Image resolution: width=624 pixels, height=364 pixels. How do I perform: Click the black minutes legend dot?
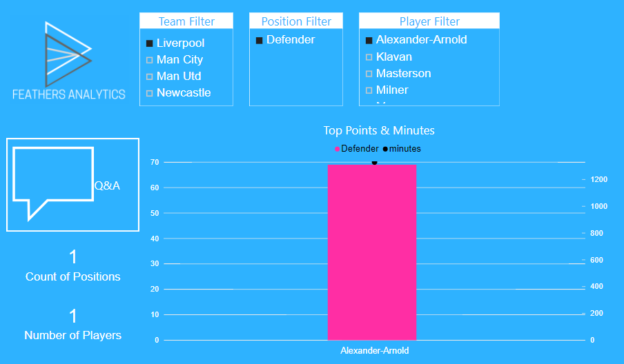click(385, 149)
